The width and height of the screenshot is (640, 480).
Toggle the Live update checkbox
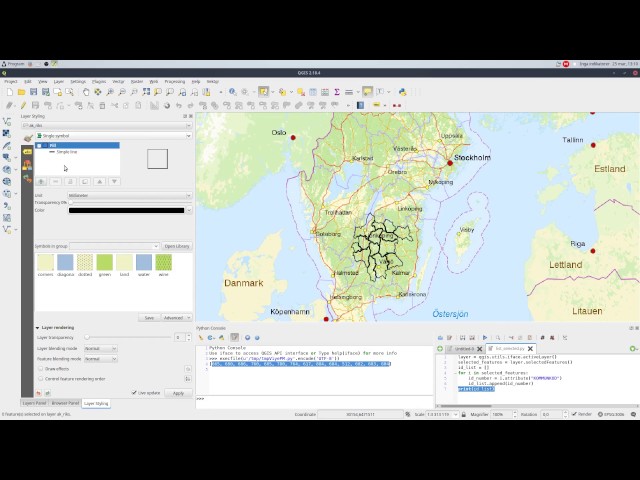point(134,393)
